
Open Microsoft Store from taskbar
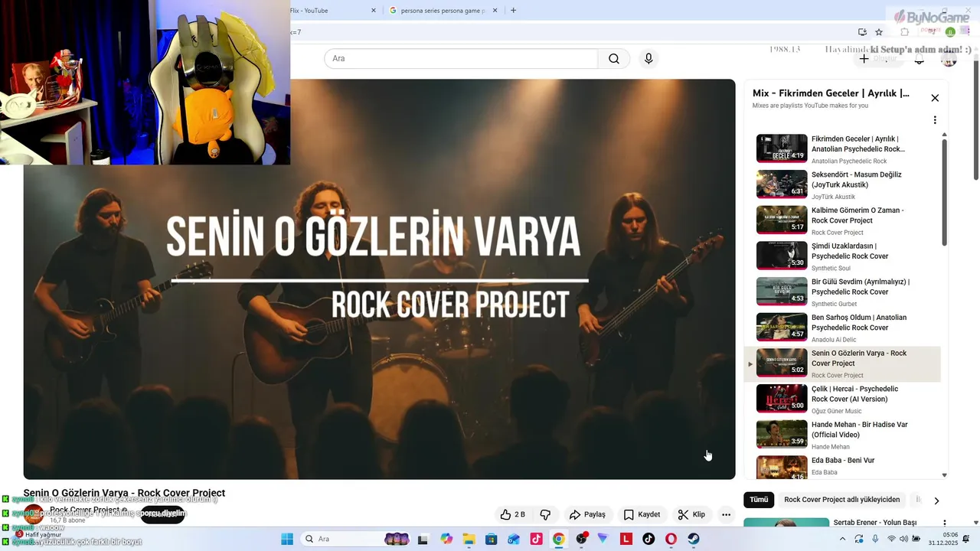pos(492,539)
